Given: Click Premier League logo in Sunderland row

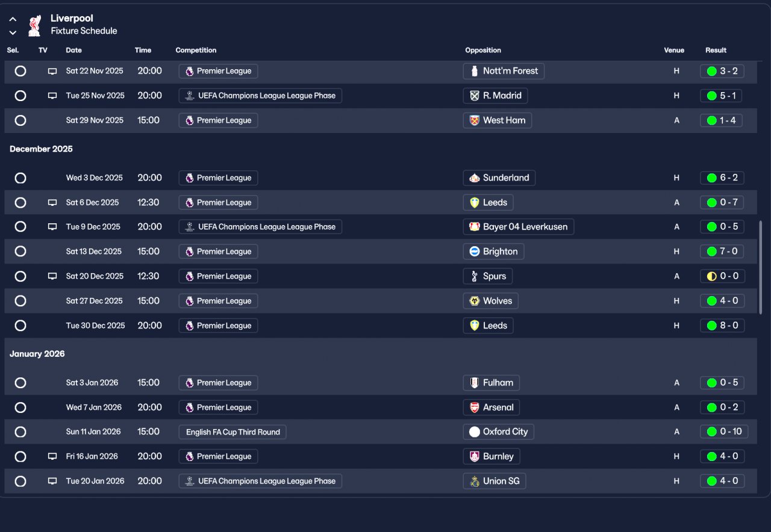Looking at the screenshot, I should 190,178.
